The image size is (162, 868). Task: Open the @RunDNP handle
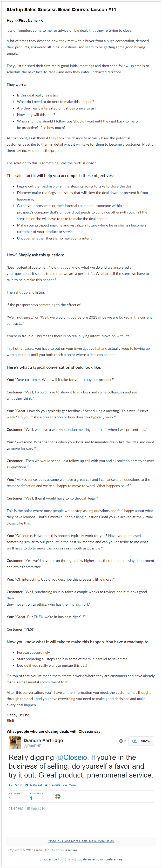point(33,746)
